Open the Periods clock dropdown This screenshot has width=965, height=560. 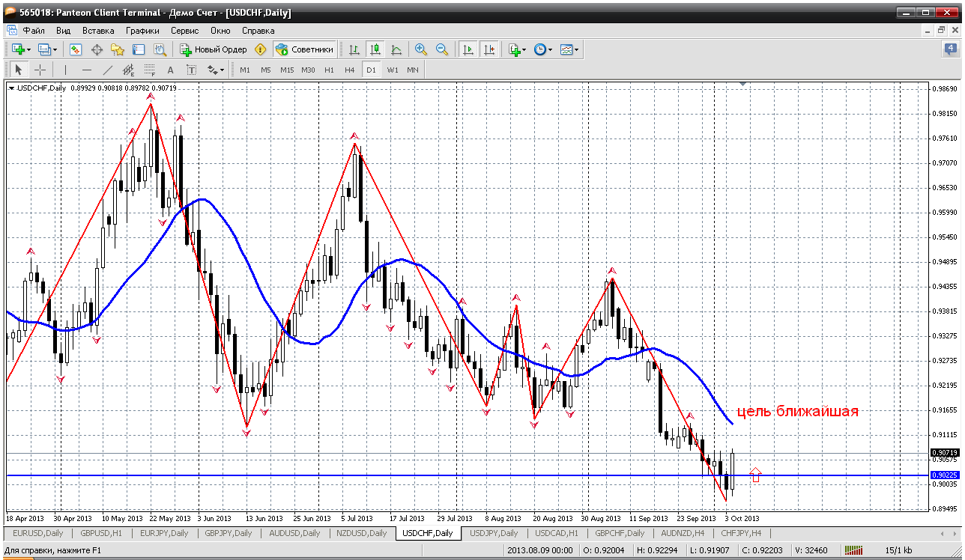(543, 49)
